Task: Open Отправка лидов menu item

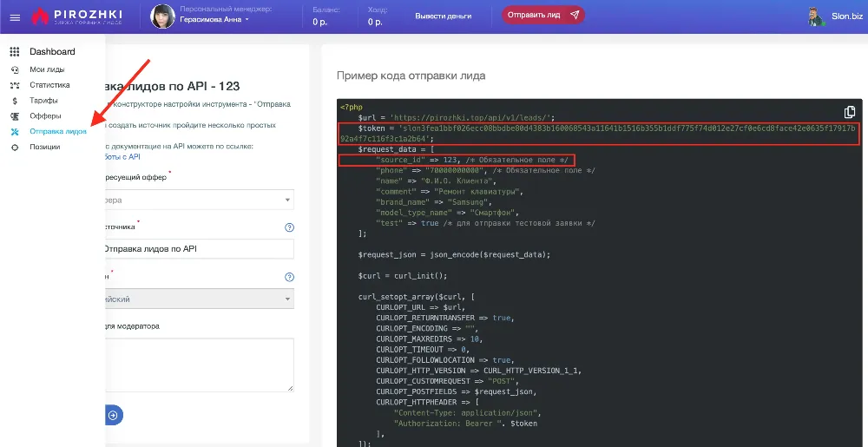Action: (58, 132)
